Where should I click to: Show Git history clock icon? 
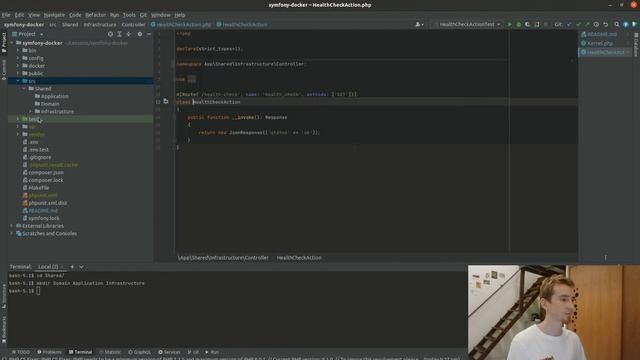[596, 24]
